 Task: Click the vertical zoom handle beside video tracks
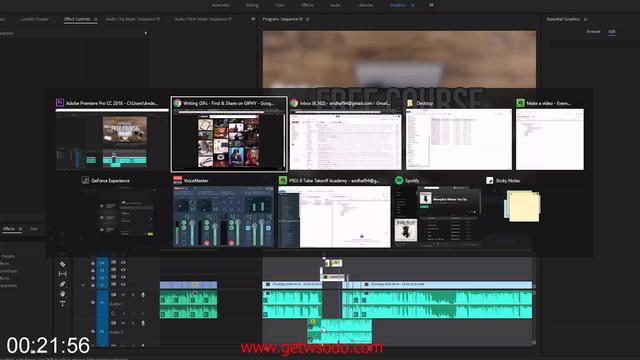click(x=534, y=287)
